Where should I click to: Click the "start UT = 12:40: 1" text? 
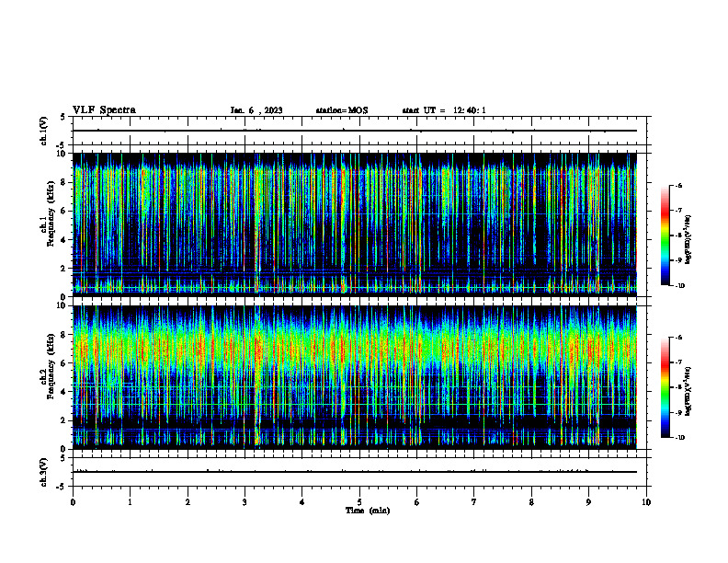[444, 110]
